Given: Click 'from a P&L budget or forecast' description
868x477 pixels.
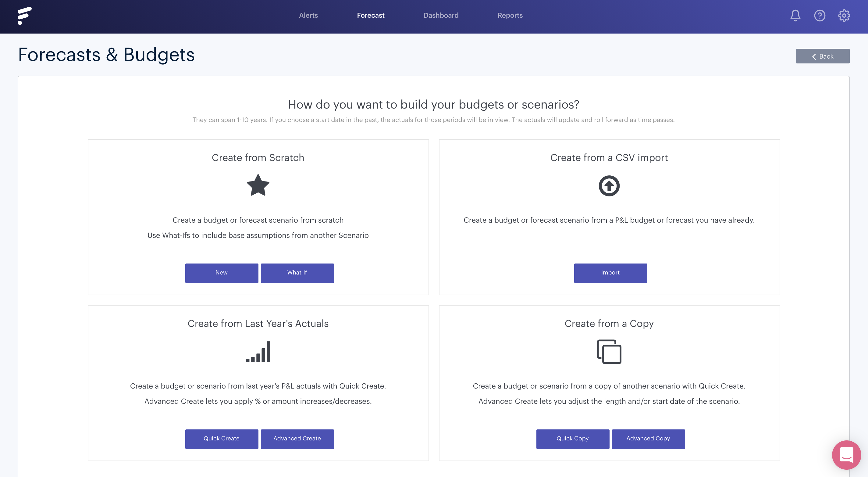Looking at the screenshot, I should 609,221.
